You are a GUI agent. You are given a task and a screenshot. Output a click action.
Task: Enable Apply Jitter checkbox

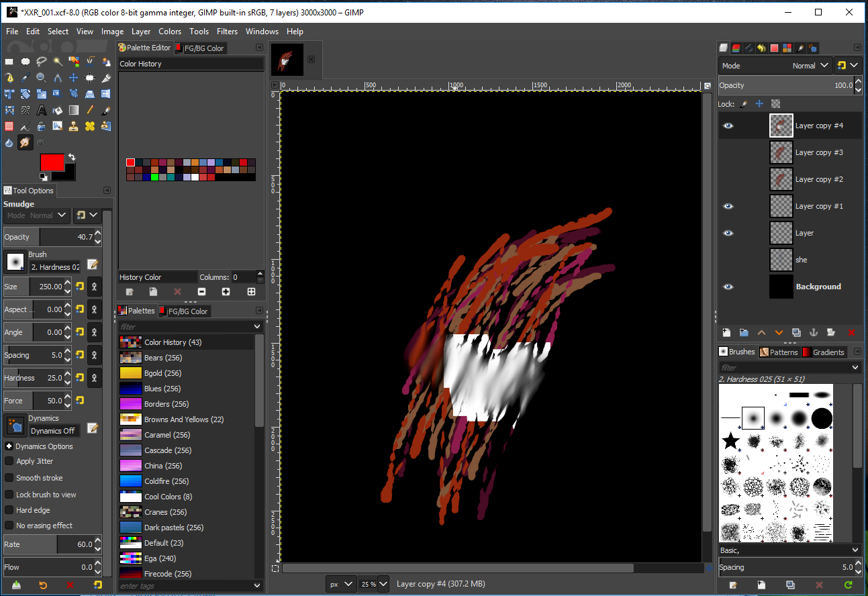[9, 461]
